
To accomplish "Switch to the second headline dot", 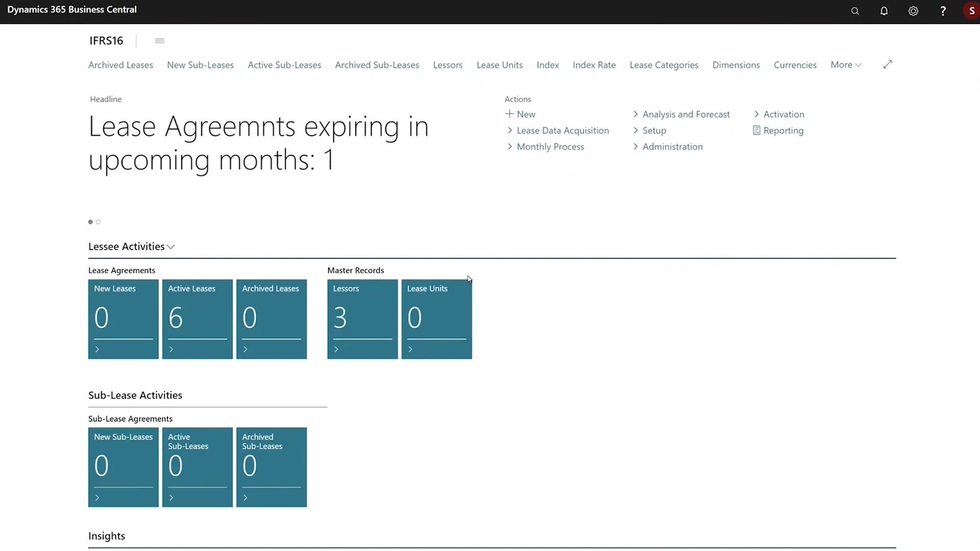I will click(x=99, y=222).
